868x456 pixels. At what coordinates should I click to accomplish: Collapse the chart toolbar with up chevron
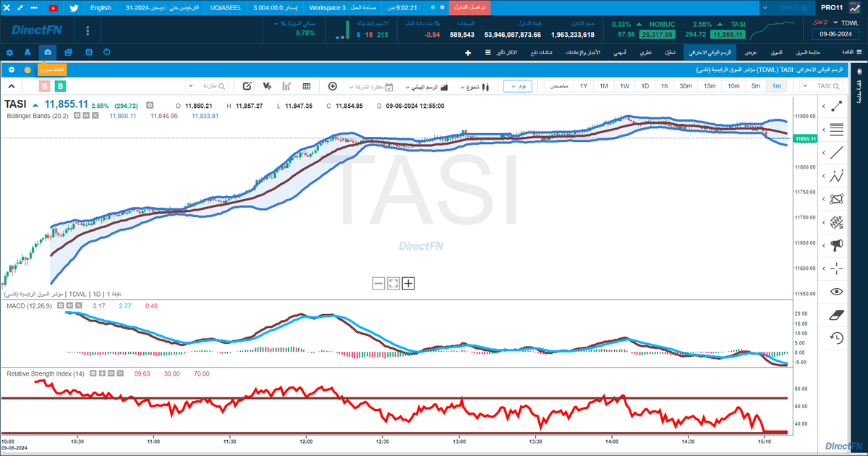click(x=12, y=86)
